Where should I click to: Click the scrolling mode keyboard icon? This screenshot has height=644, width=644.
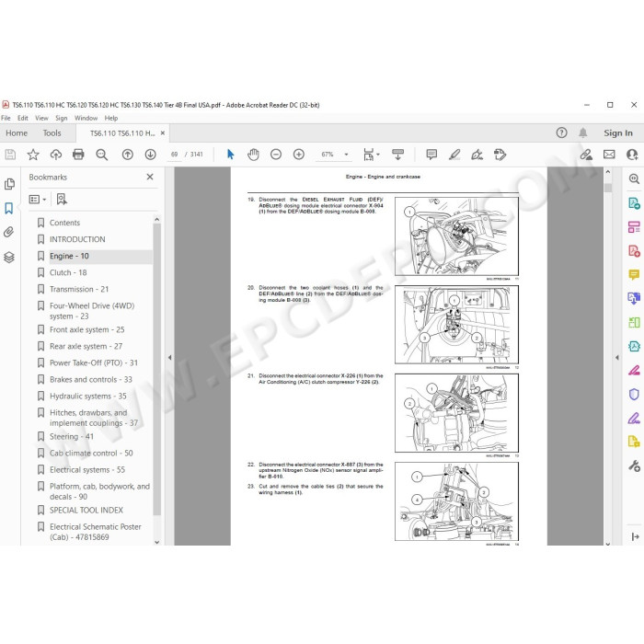pyautogui.click(x=397, y=155)
